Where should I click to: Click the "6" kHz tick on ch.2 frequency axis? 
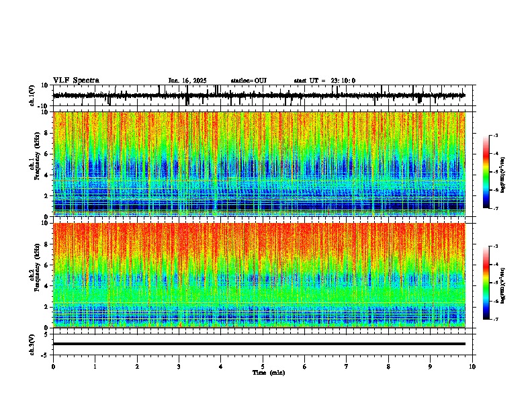47,265
